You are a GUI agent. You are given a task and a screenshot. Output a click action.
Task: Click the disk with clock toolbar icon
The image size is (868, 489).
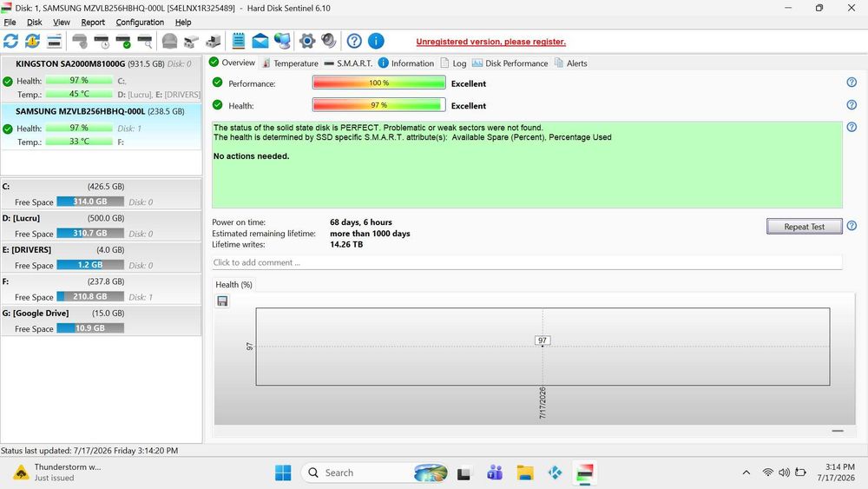point(102,41)
